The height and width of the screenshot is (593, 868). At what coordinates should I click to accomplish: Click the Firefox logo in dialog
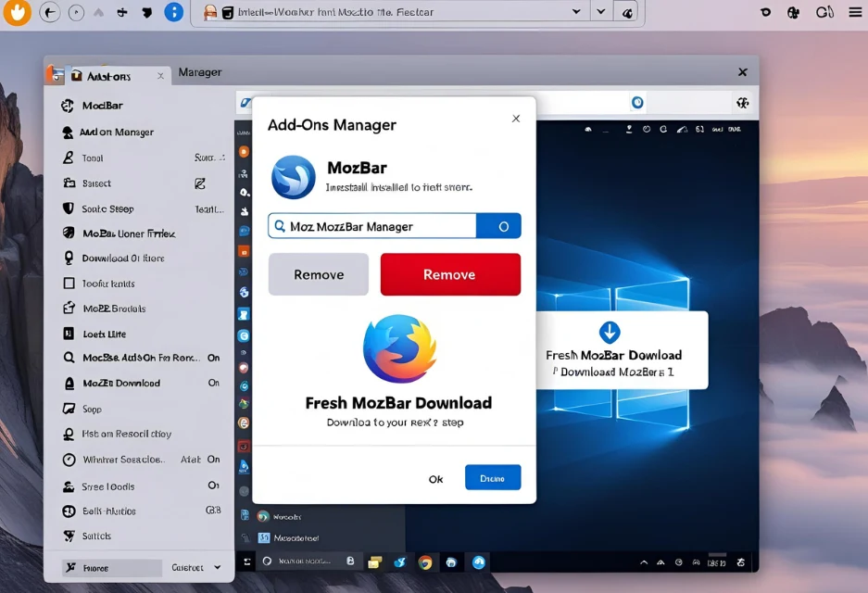[x=399, y=348]
